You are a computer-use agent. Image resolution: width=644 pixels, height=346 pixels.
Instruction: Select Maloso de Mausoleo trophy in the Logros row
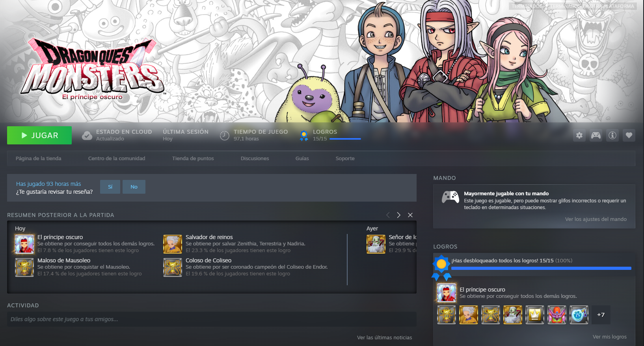[447, 315]
